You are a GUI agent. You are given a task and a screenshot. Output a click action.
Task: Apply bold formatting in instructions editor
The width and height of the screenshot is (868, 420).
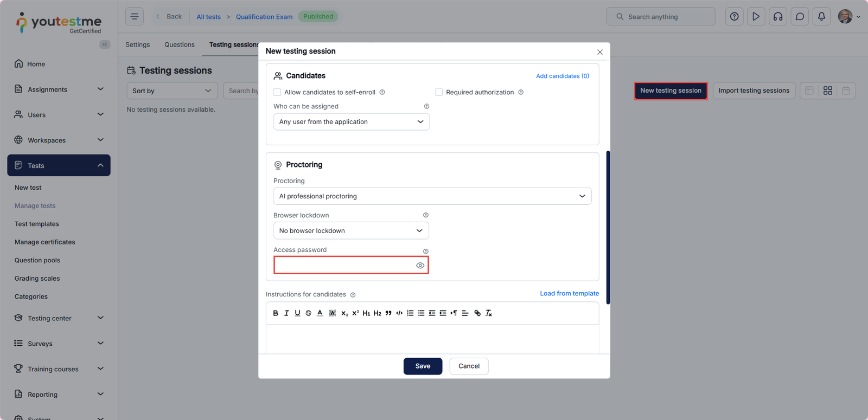[x=276, y=313]
